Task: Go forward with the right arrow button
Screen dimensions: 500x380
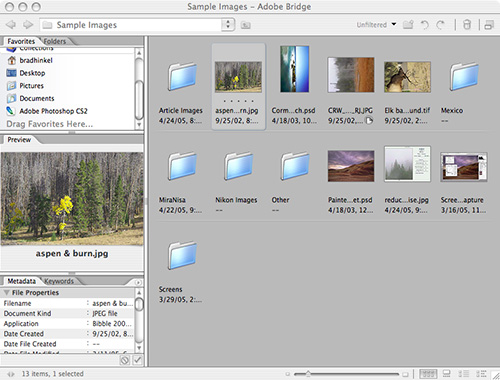Action: [x=28, y=25]
